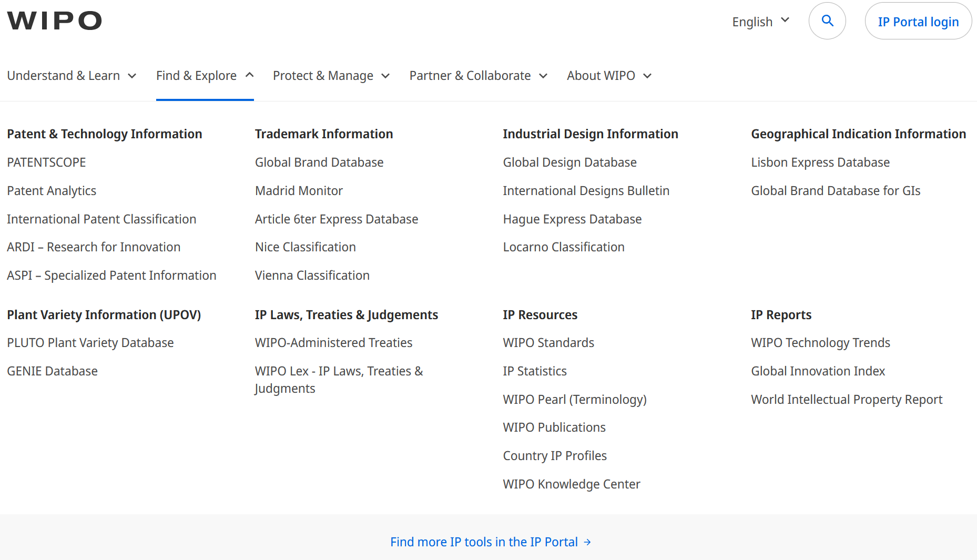Viewport: 977px width, 560px height.
Task: Open Country IP Profiles link
Action: (x=555, y=456)
